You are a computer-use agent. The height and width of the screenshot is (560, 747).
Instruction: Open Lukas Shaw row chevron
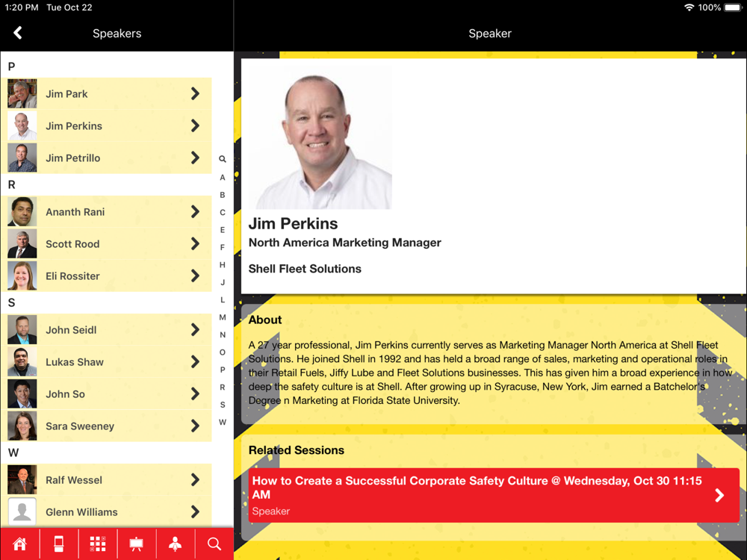point(195,362)
